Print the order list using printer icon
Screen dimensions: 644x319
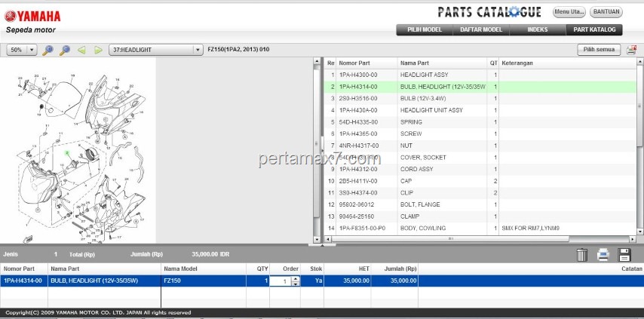pos(603,255)
